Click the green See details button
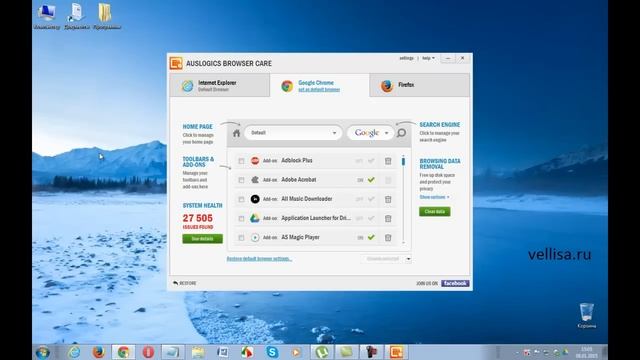This screenshot has width=640, height=360. (202, 239)
